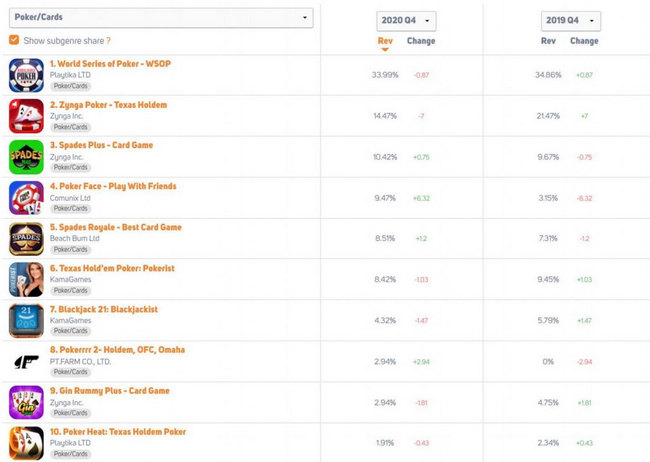The width and height of the screenshot is (650, 462).
Task: Click the 8.51% revenue value
Action: pyautogui.click(x=385, y=238)
